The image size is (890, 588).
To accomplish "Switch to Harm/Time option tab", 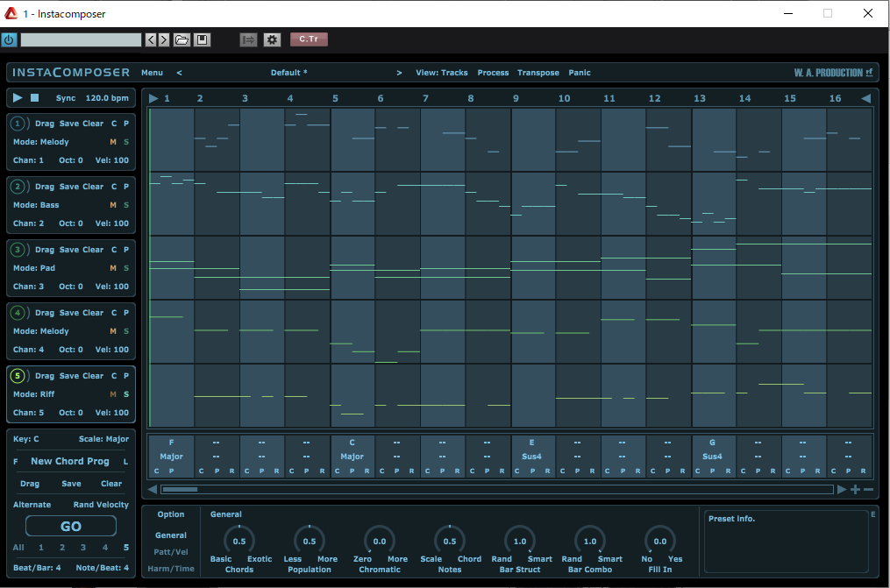I will point(171,569).
